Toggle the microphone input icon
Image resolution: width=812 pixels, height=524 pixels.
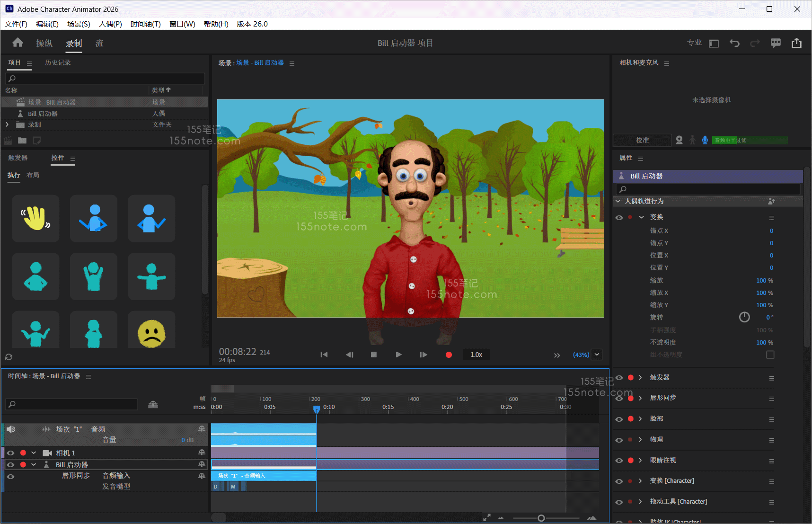[705, 140]
